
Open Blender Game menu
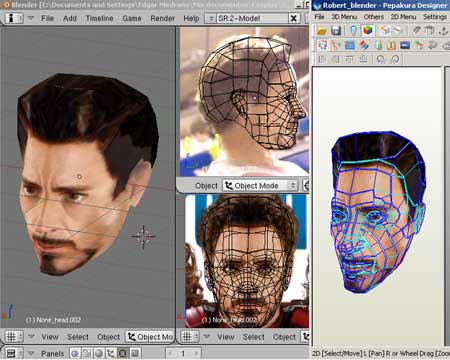132,18
